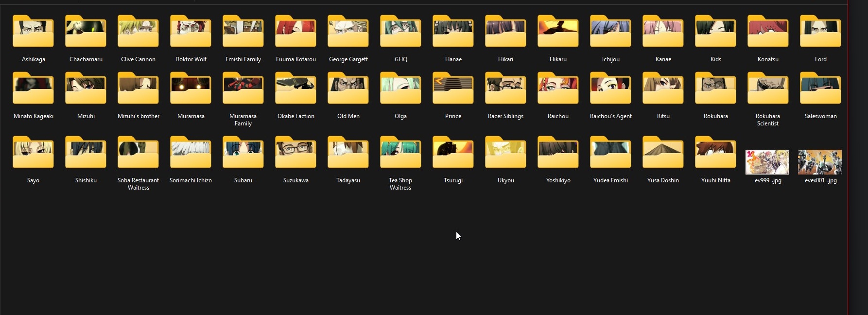Click the Yoshikiyo folder
The height and width of the screenshot is (315, 868).
pos(558,152)
